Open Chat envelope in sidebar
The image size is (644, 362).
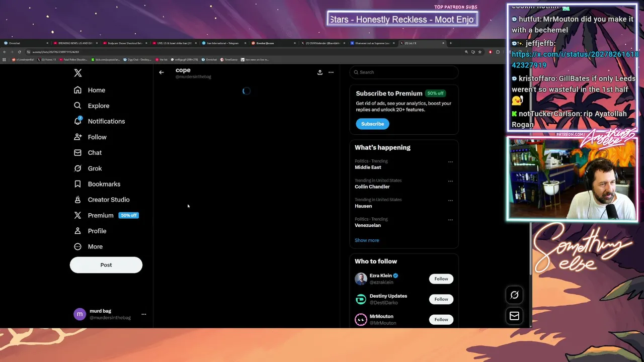[77, 152]
